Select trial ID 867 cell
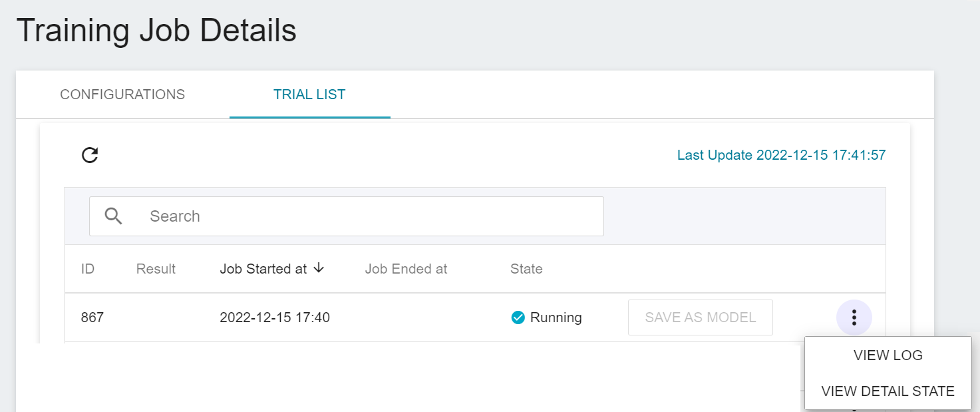Viewport: 980px width, 412px height. pos(92,317)
